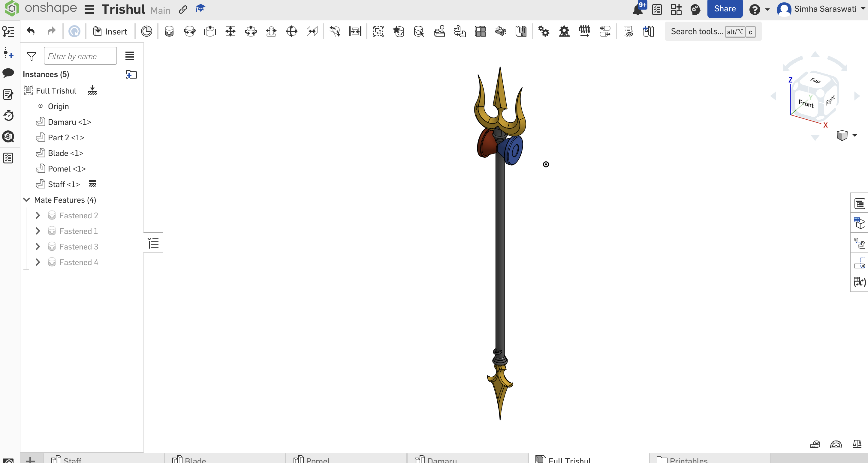Switch to the Staff tab
868x463 pixels.
(x=104, y=458)
